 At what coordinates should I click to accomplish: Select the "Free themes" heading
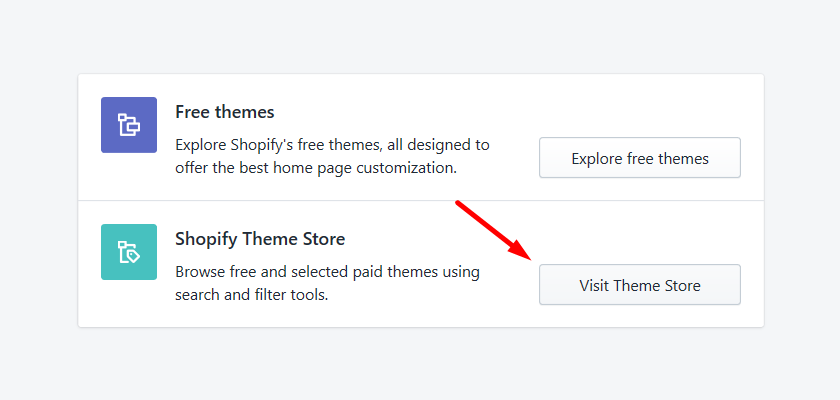tap(224, 112)
